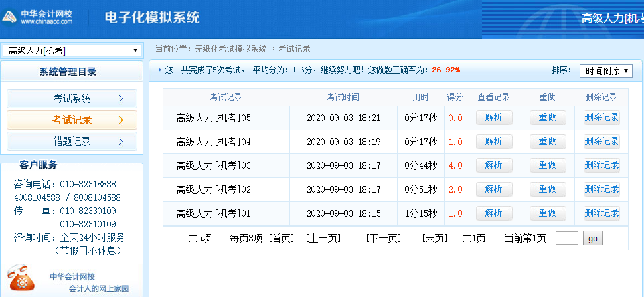
Task: Open the 时间倒序 sort dropdown
Action: (605, 70)
